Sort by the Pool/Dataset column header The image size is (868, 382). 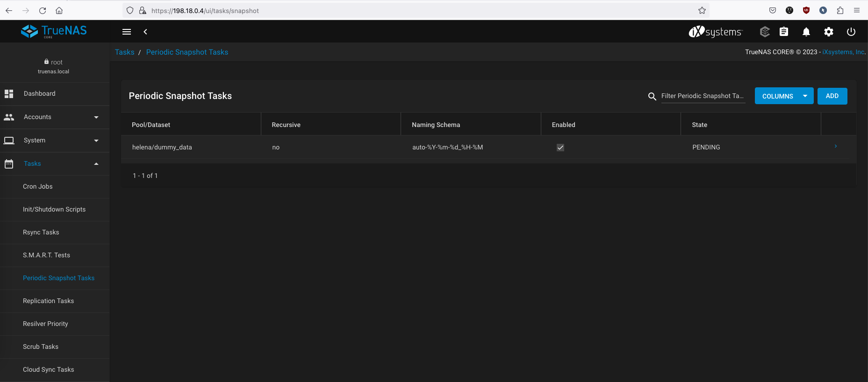pyautogui.click(x=151, y=125)
